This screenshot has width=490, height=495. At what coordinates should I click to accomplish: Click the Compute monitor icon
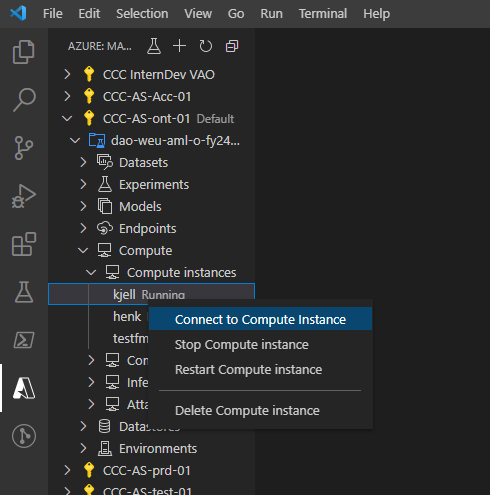point(105,250)
